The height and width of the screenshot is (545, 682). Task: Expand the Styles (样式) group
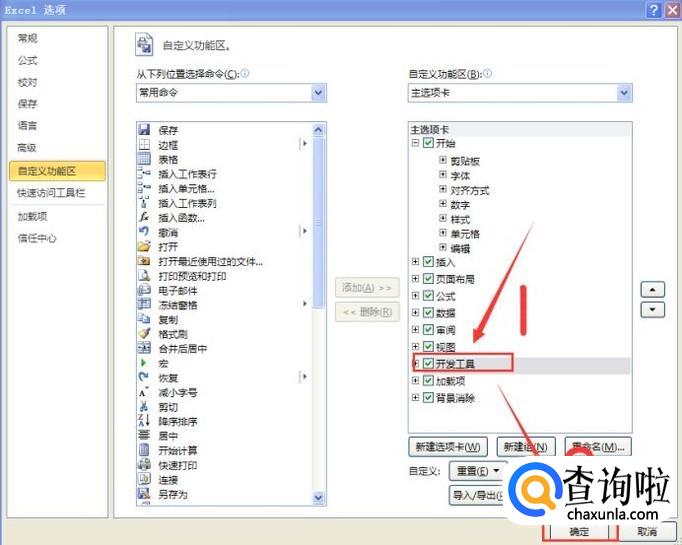[443, 218]
